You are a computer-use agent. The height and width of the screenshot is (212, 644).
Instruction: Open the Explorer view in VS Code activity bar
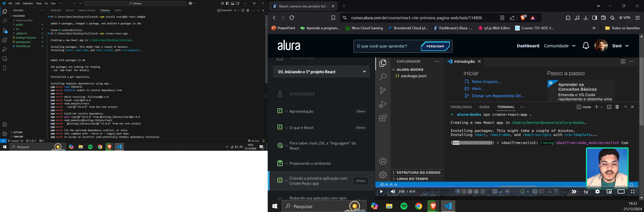pos(5,12)
